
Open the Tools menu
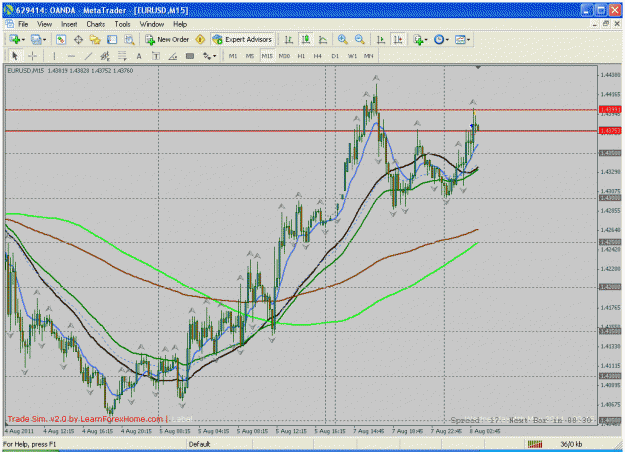pos(122,24)
